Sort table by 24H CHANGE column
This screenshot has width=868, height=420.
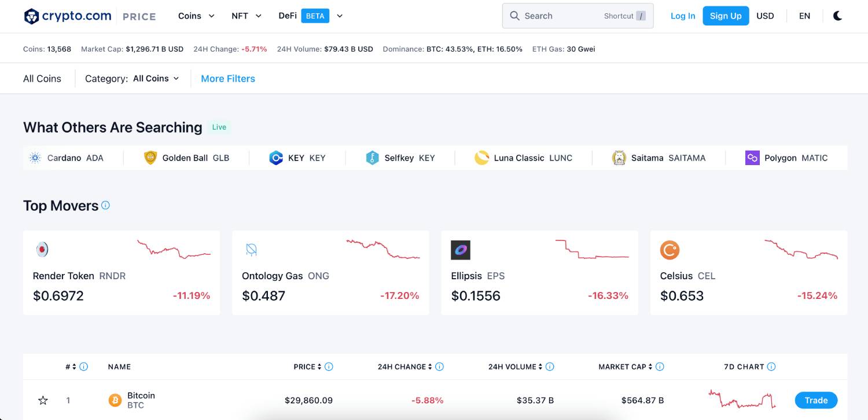[430, 367]
